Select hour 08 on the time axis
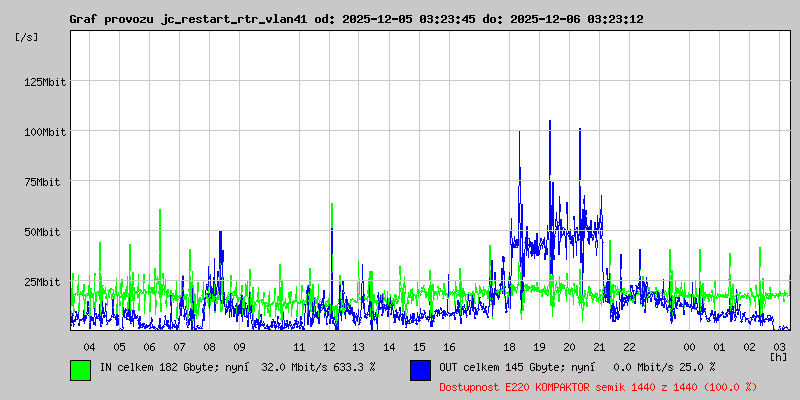The image size is (800, 400). point(209,346)
